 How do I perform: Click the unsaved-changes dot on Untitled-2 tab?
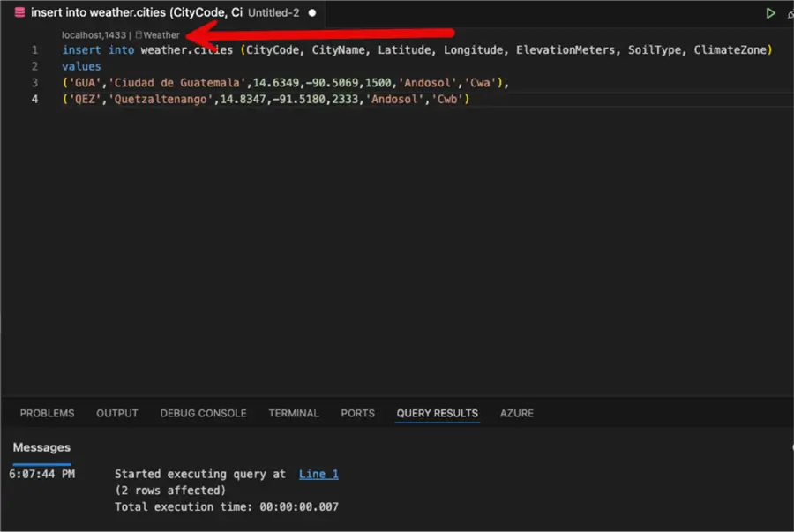coord(313,13)
